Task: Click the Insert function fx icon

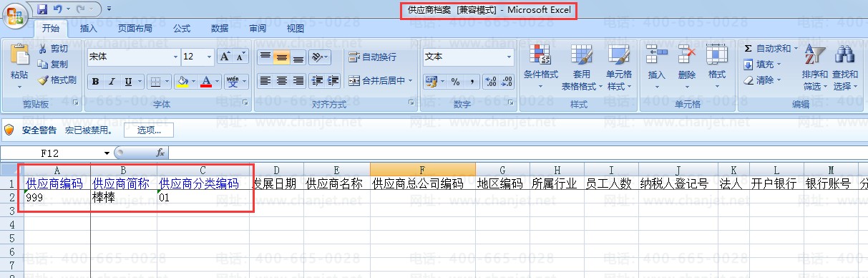Action: [160, 153]
